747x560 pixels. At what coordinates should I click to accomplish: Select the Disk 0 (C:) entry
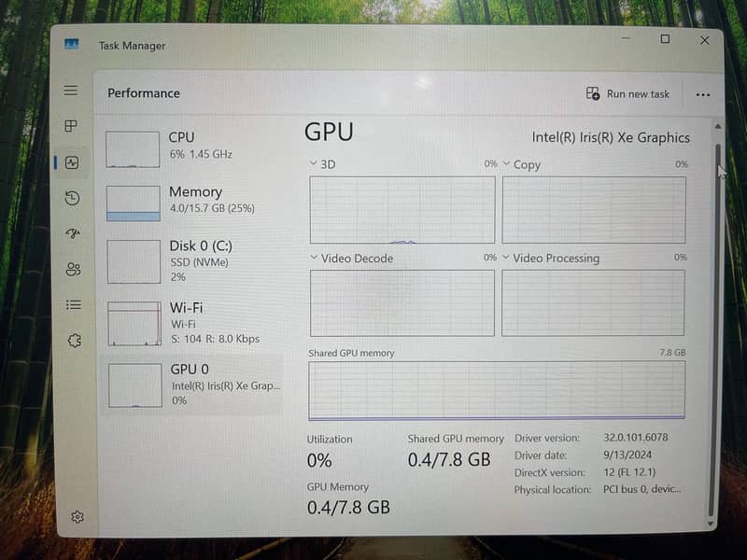[193, 261]
